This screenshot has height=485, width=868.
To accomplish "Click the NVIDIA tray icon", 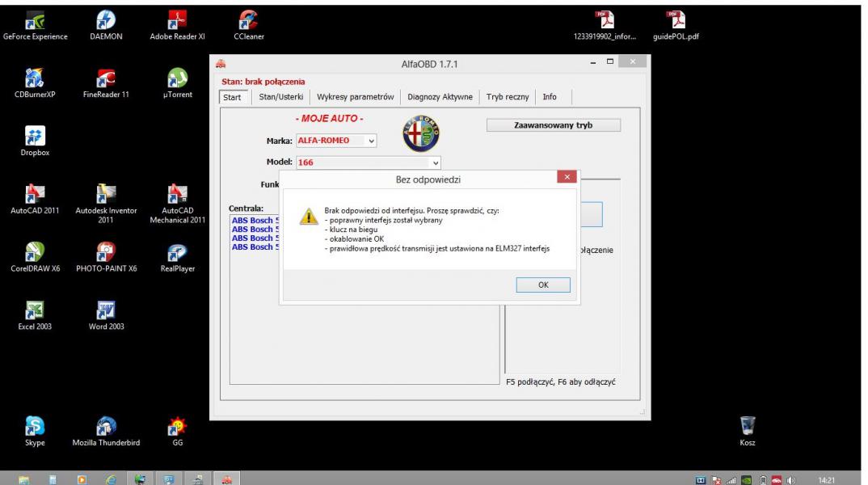I will click(x=746, y=480).
